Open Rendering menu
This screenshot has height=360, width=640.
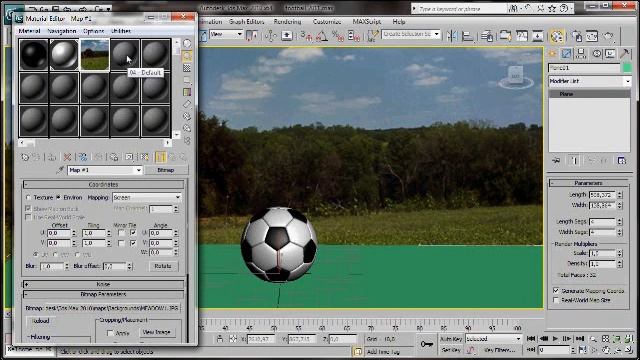pyautogui.click(x=287, y=22)
